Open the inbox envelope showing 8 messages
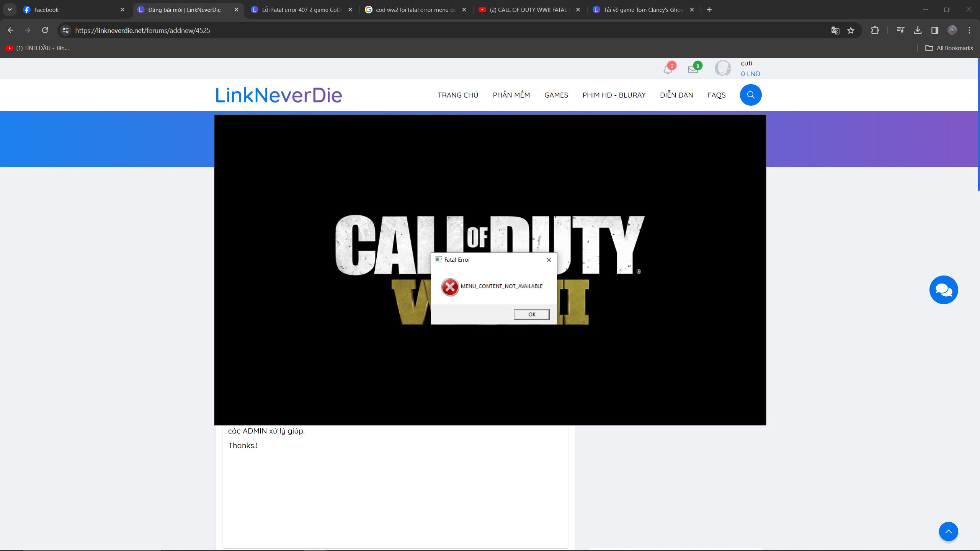Screen dimensions: 980x551 [x=693, y=69]
